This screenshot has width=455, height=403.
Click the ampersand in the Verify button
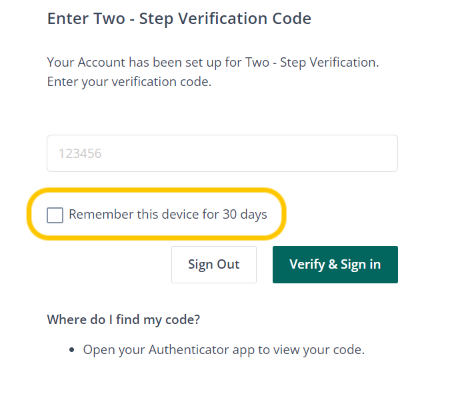(333, 264)
